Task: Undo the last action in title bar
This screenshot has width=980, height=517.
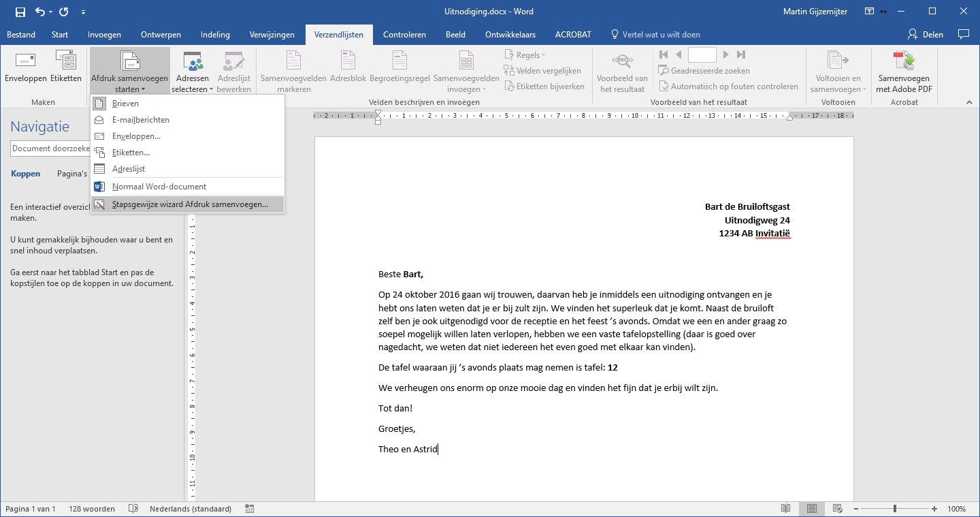Action: tap(40, 12)
